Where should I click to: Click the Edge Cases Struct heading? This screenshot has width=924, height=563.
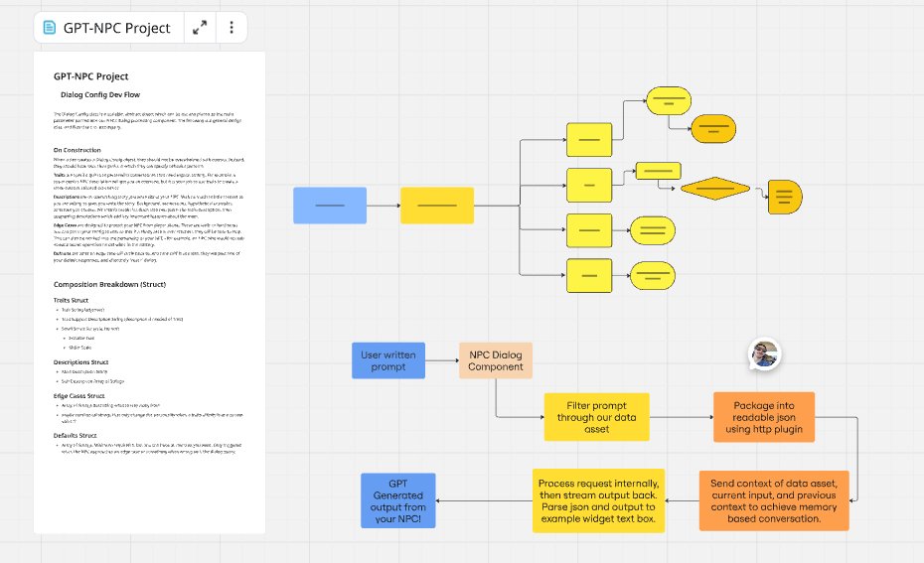pyautogui.click(x=78, y=396)
